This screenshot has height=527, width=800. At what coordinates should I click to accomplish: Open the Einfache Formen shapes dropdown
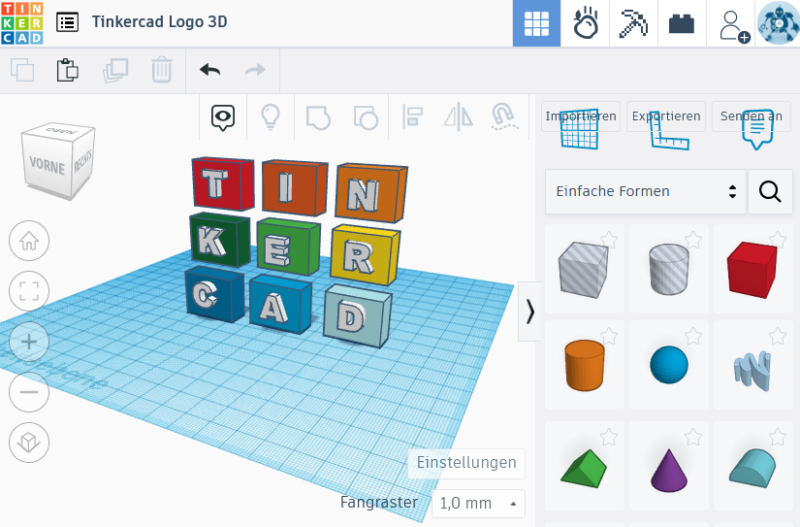(x=645, y=191)
